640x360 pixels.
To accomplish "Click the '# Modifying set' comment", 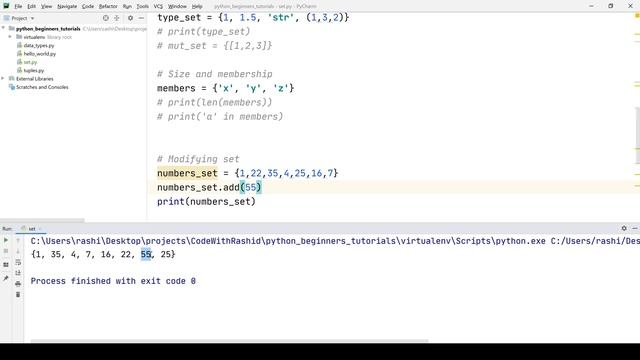I will pyautogui.click(x=198, y=159).
